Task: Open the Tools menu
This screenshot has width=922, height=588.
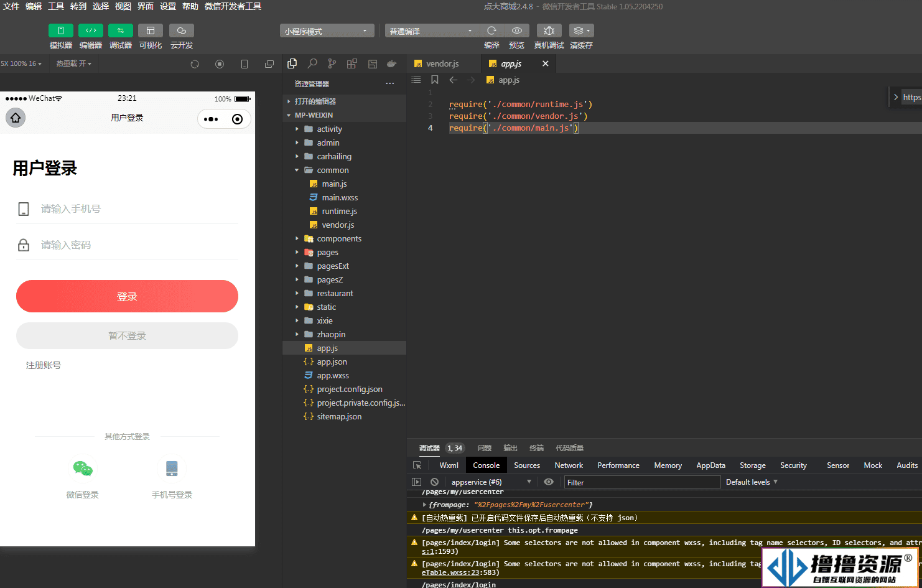Action: [x=56, y=6]
